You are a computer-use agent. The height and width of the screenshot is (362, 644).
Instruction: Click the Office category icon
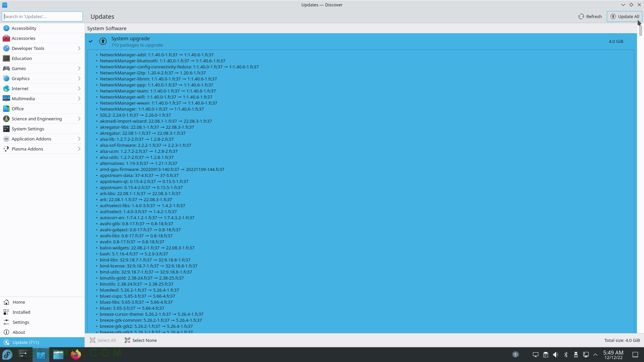coord(6,109)
